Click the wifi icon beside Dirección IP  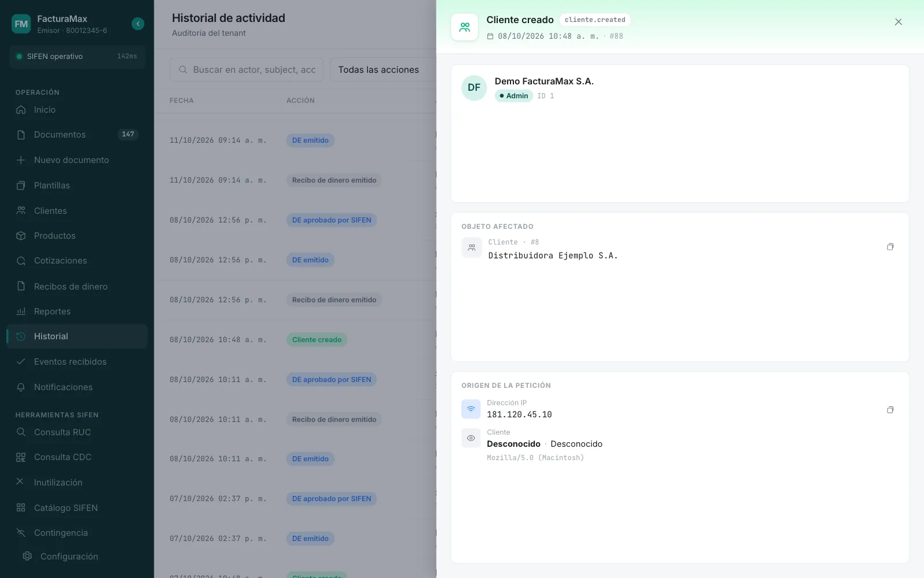tap(471, 409)
